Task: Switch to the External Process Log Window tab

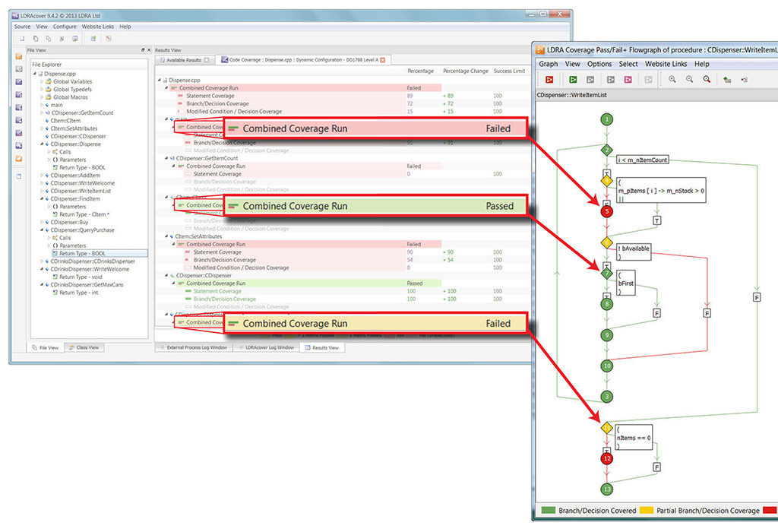Action: pos(193,347)
